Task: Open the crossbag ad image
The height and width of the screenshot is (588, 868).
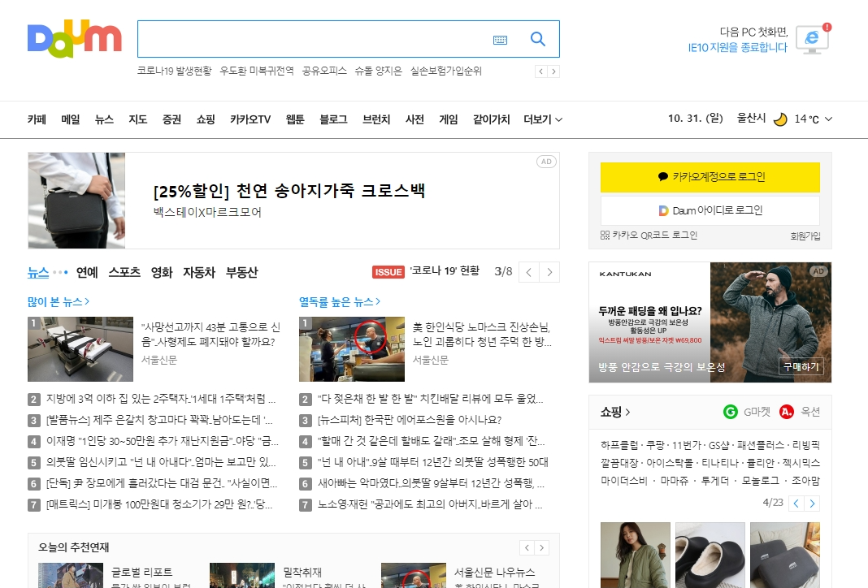Action: pos(76,201)
